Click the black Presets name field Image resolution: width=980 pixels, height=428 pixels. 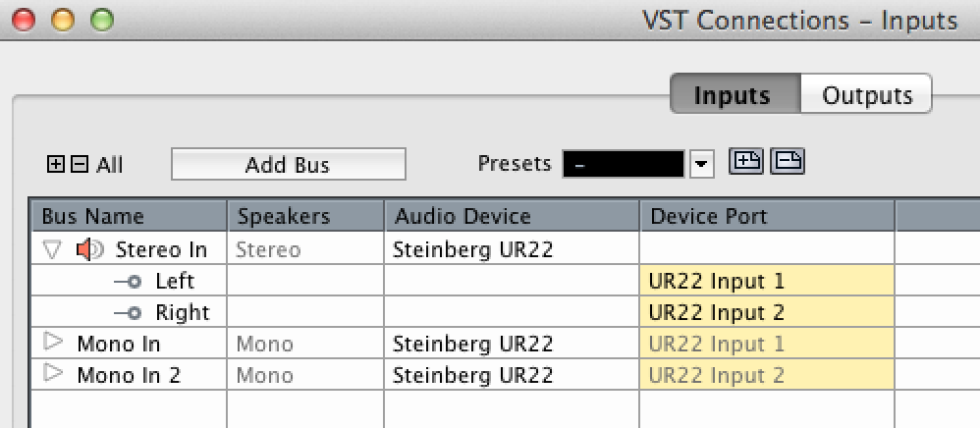[x=624, y=164]
